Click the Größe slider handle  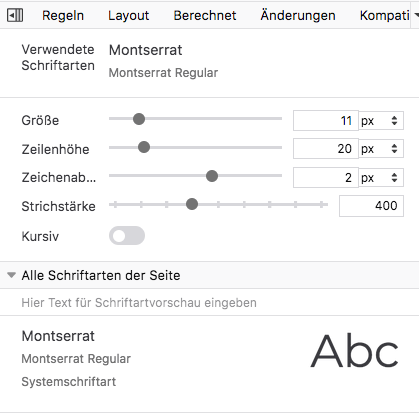click(x=139, y=119)
